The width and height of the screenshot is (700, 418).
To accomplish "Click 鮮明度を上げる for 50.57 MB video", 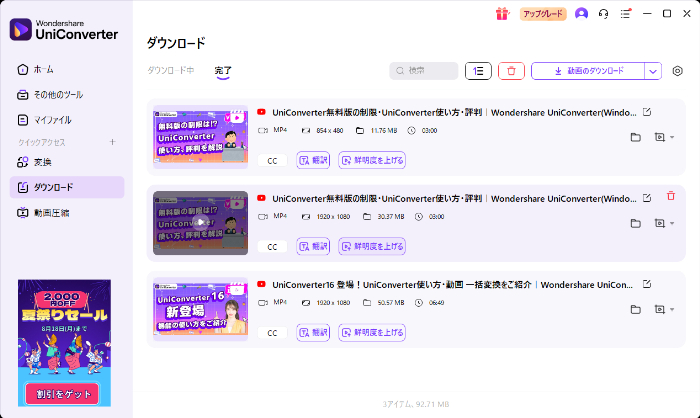I will [372, 332].
